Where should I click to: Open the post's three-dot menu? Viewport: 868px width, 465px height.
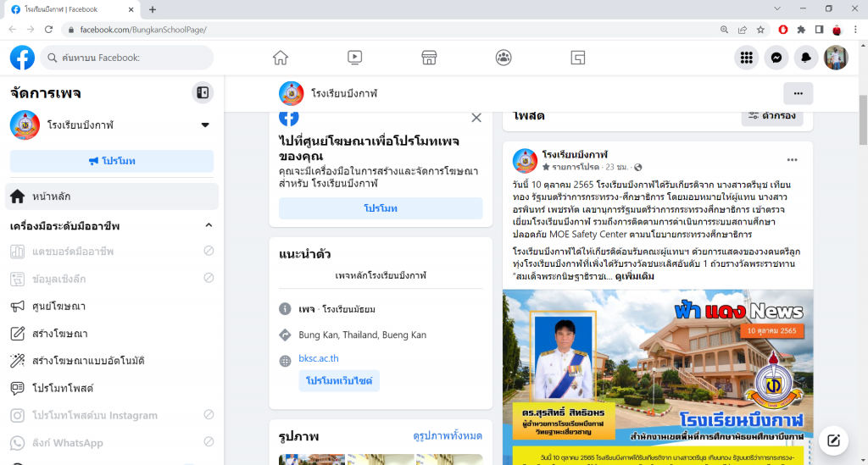point(793,160)
